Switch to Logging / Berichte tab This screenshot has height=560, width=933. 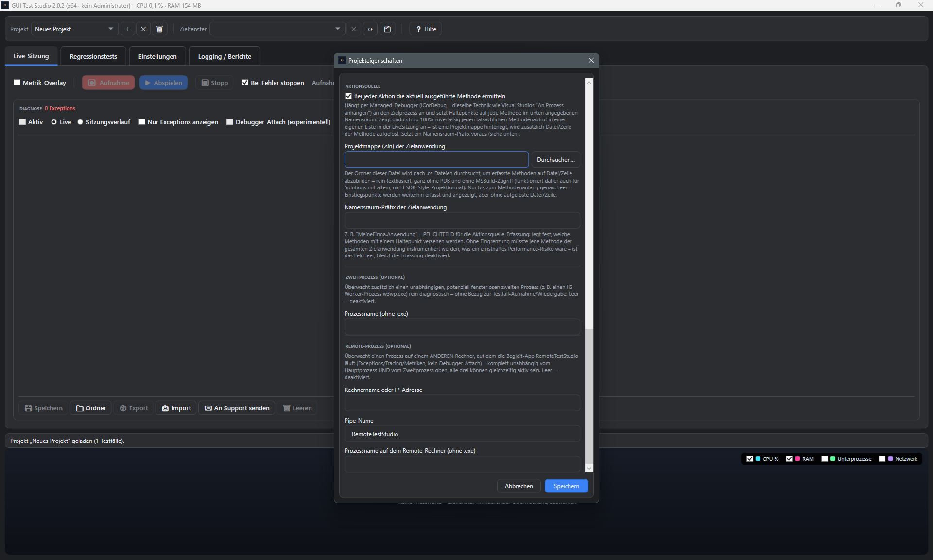tap(225, 57)
